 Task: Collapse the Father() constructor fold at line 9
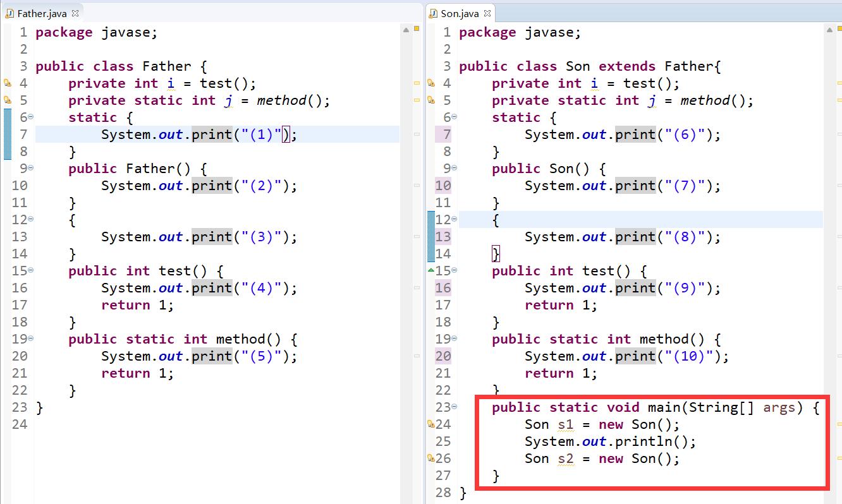(31, 168)
